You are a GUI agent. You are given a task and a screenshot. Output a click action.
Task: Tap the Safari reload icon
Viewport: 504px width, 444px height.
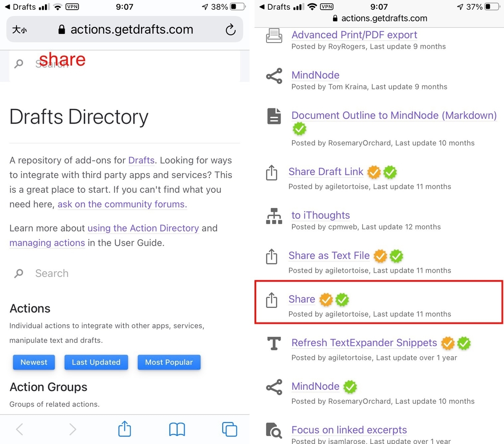click(x=231, y=29)
